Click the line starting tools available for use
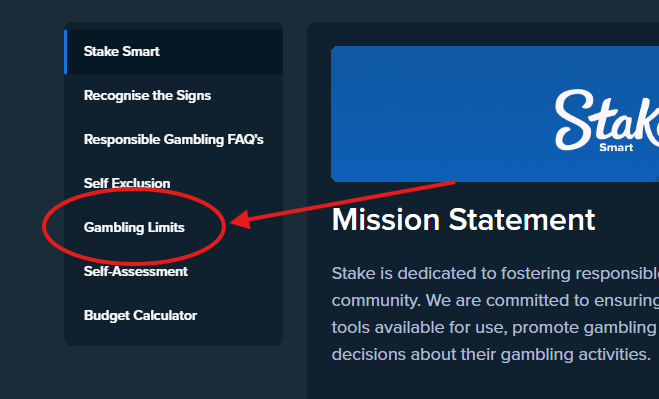This screenshot has width=659, height=399. (x=495, y=327)
